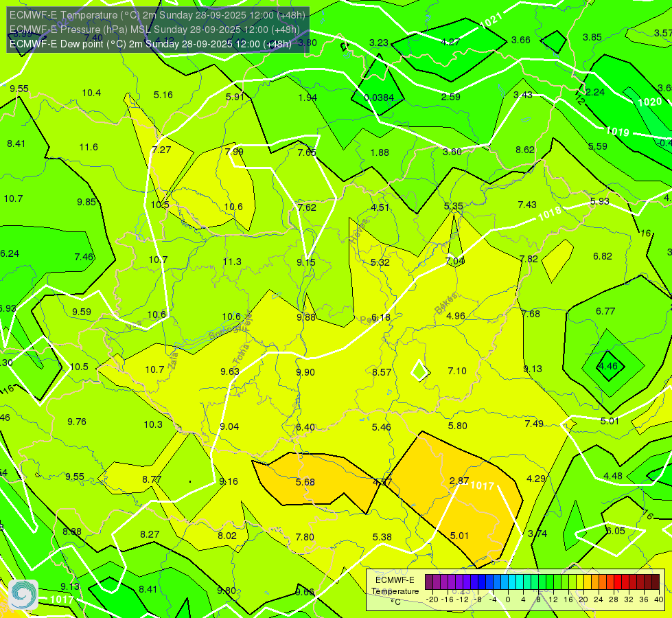
Task: Click the 3.74 dew point value
Action: (537, 534)
